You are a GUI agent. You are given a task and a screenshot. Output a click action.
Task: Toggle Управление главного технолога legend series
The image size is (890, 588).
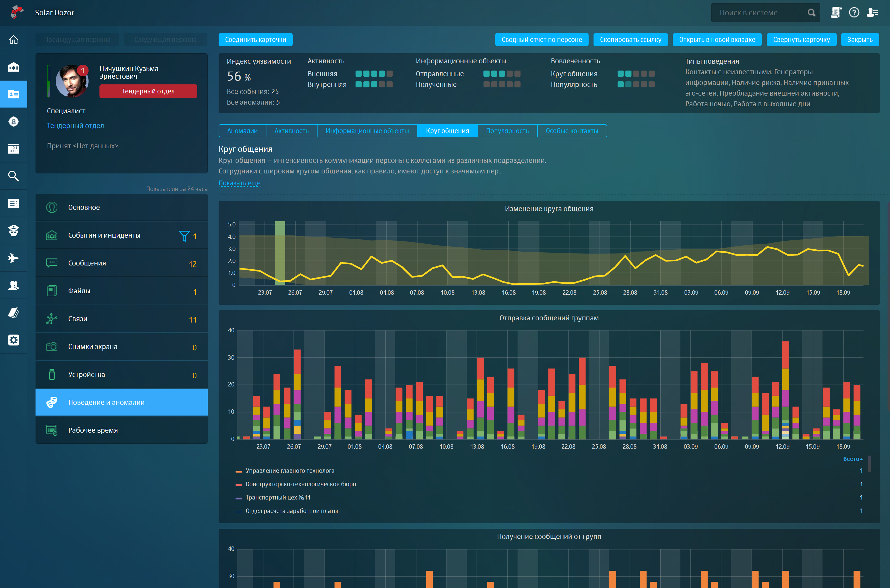(290, 471)
